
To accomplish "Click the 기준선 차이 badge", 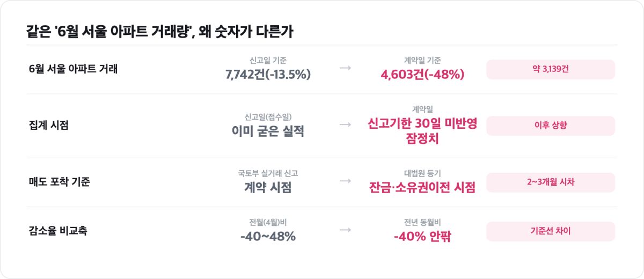I will (551, 231).
